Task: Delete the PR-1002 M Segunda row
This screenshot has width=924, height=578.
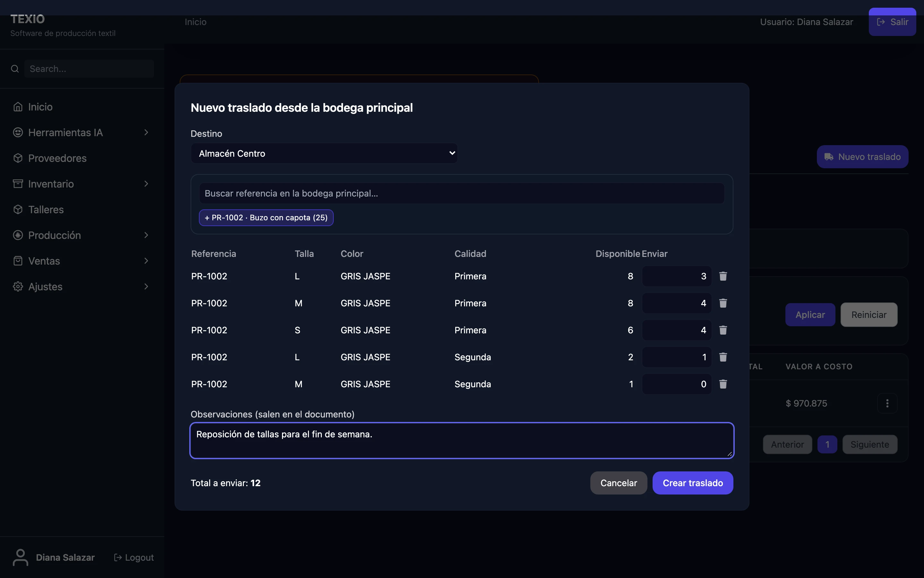Action: click(x=723, y=384)
